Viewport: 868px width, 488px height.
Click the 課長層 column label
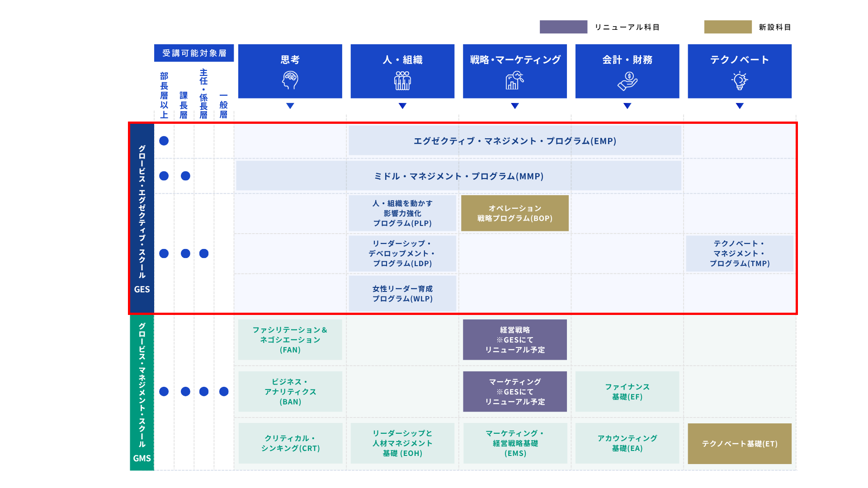point(184,105)
